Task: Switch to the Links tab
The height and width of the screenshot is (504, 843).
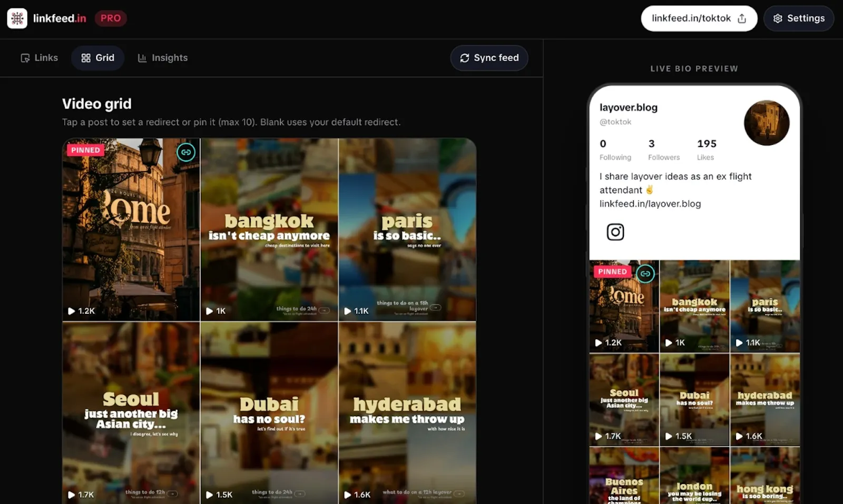Action: (x=40, y=58)
